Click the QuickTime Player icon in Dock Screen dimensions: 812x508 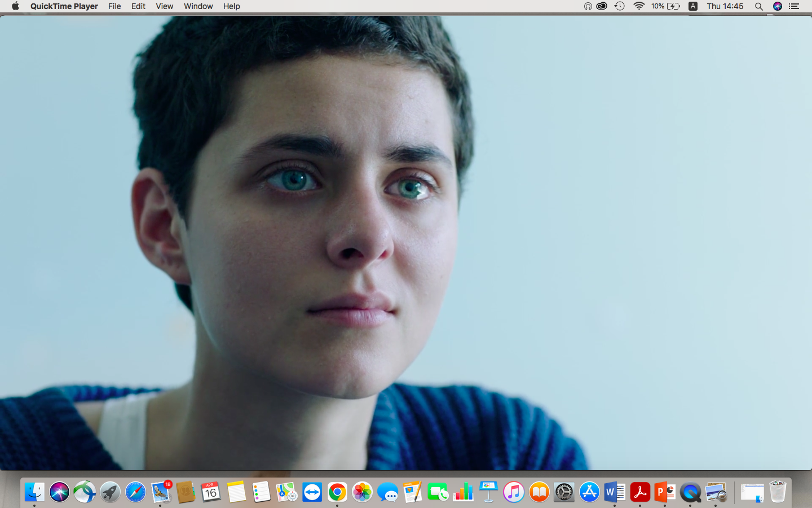click(x=690, y=492)
